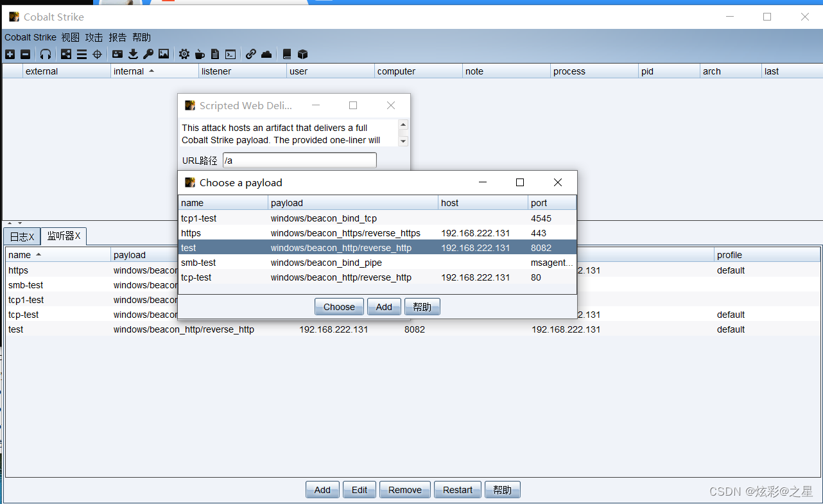Click the MS Office Macro document icon
823x504 pixels.
pyautogui.click(x=215, y=55)
